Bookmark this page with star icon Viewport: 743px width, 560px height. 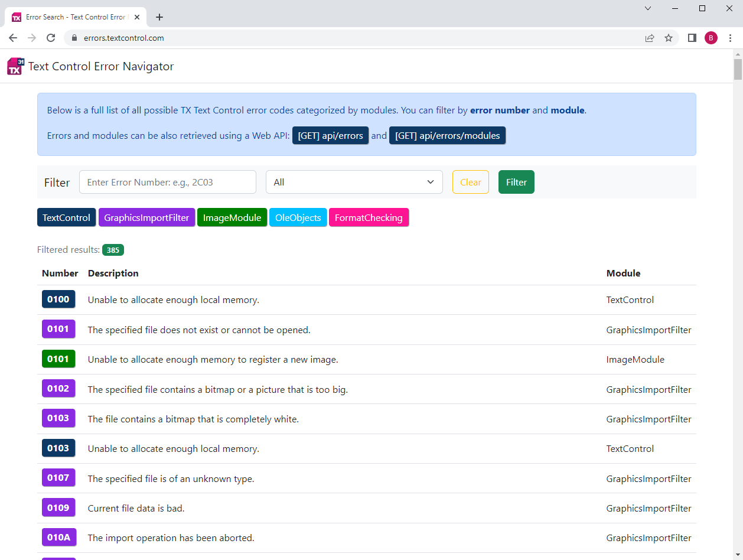[669, 38]
